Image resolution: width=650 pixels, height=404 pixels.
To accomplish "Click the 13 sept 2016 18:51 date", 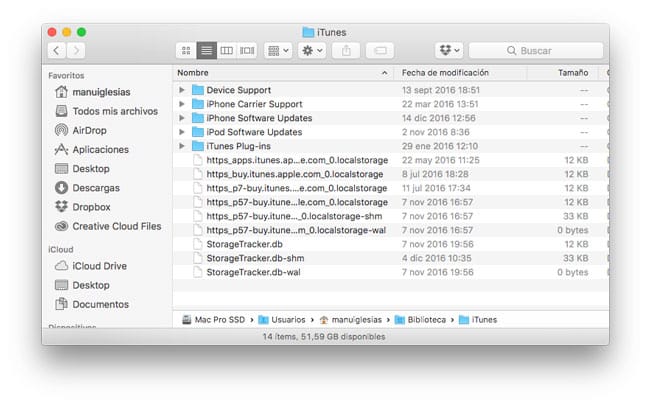I will click(441, 90).
